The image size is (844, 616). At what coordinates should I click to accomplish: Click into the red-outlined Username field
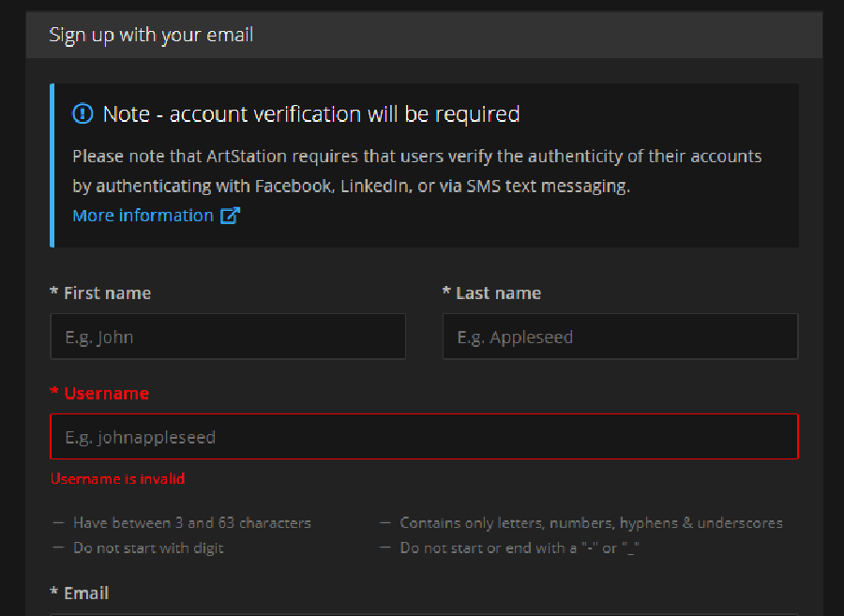pos(424,437)
